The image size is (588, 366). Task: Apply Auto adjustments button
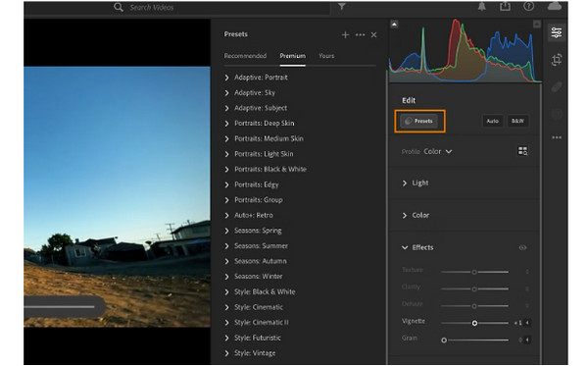492,121
